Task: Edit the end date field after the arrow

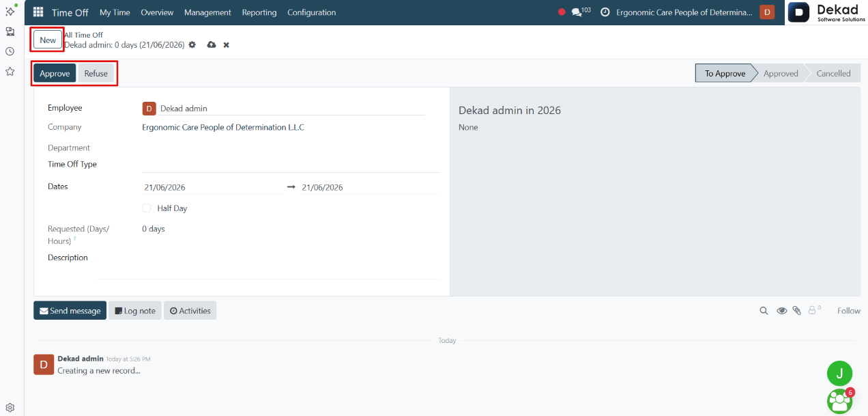Action: pyautogui.click(x=370, y=187)
